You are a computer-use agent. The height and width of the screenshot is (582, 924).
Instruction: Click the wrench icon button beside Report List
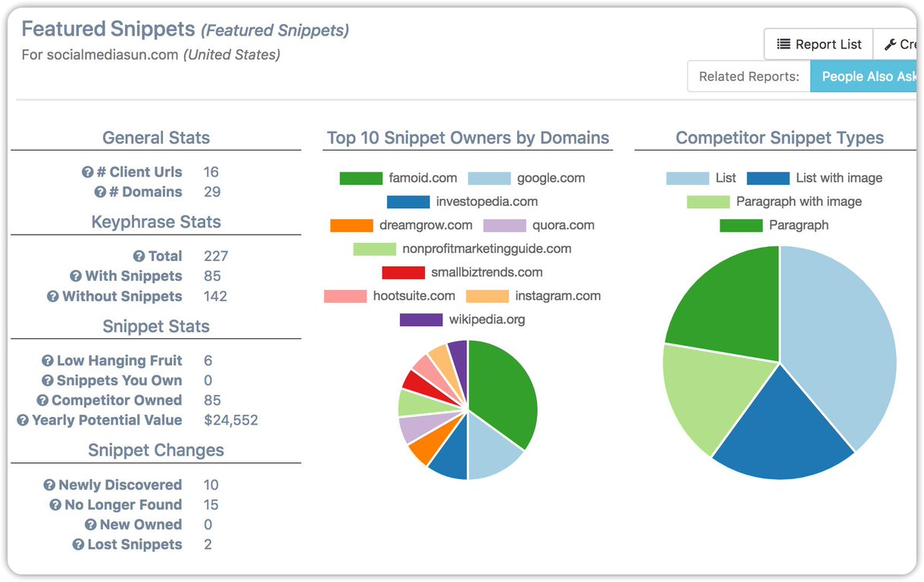point(895,44)
